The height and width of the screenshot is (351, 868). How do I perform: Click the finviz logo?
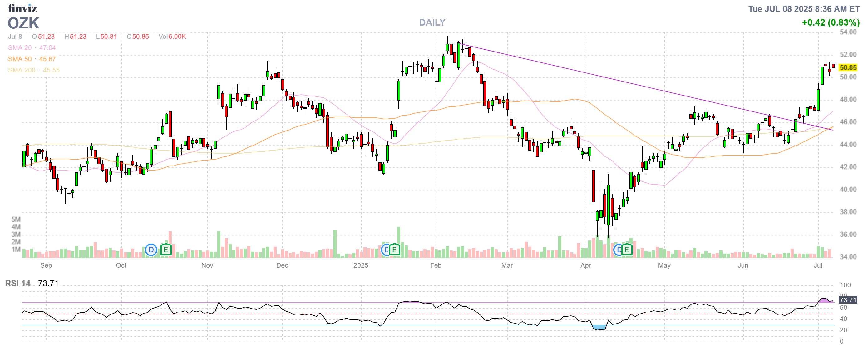[22, 8]
